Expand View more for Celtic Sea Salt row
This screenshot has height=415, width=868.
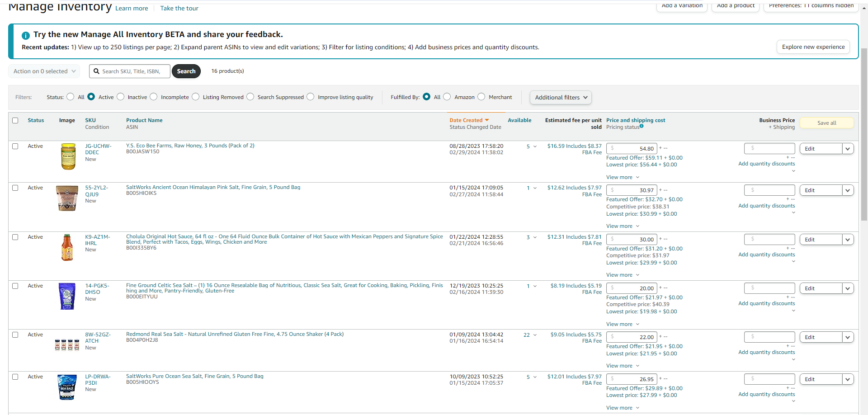coord(623,324)
